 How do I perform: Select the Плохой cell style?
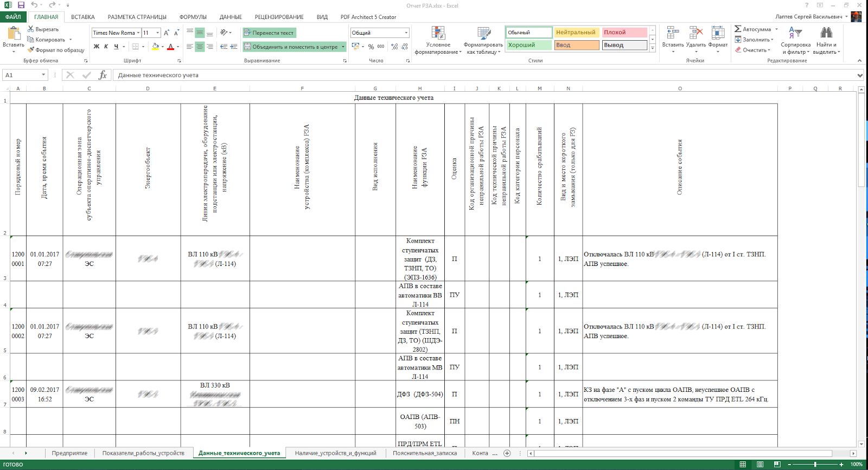(x=624, y=33)
